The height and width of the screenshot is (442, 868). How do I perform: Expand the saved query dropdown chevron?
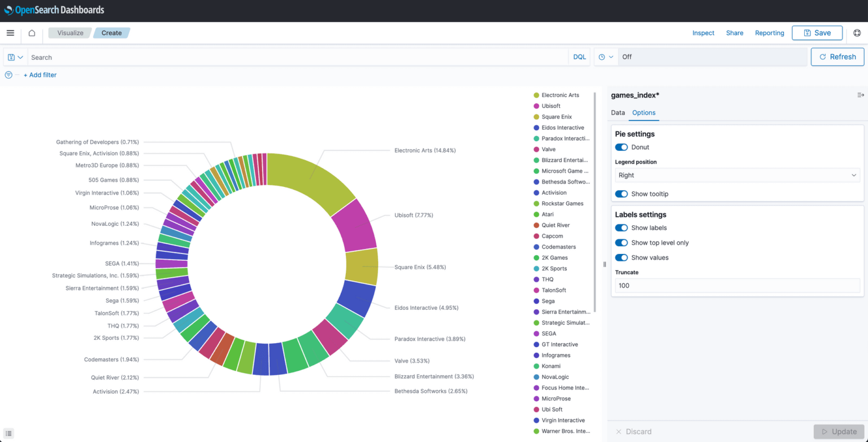tap(20, 57)
